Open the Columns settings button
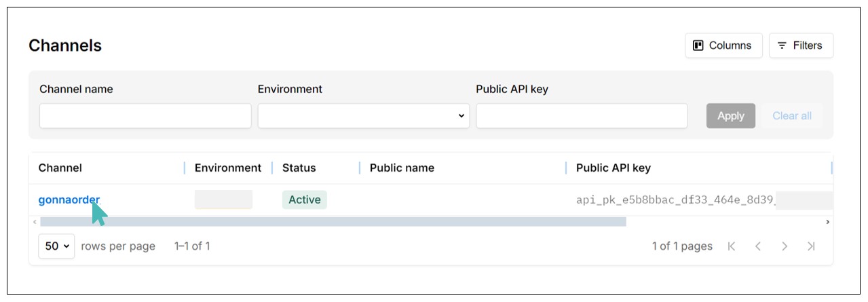868x302 pixels. click(723, 45)
